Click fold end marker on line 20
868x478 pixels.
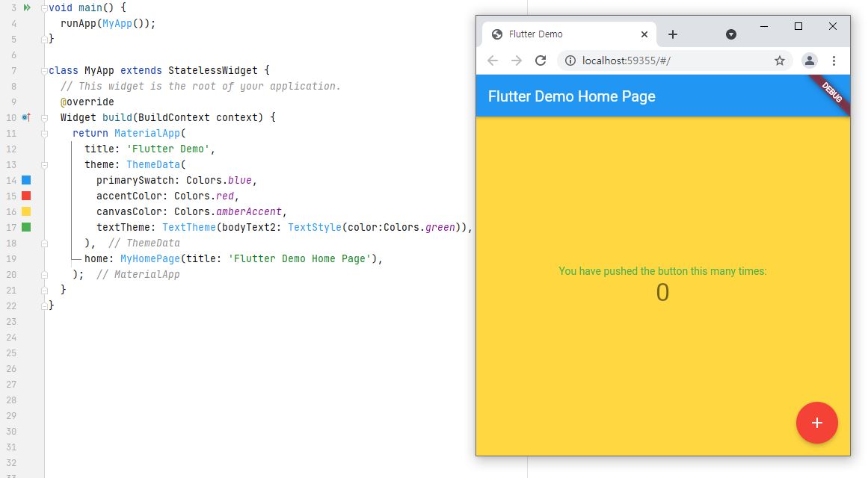click(44, 275)
